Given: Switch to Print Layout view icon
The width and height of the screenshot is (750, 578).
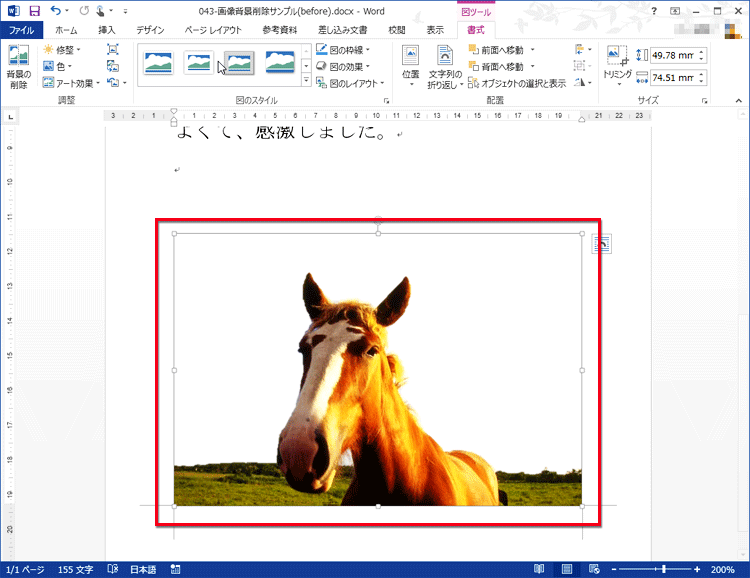Looking at the screenshot, I should click(567, 569).
